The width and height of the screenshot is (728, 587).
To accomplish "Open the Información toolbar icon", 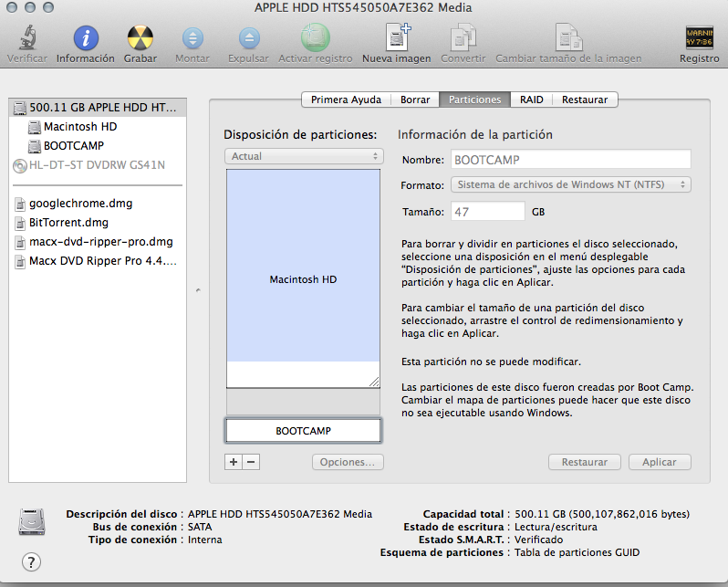I will (x=86, y=37).
